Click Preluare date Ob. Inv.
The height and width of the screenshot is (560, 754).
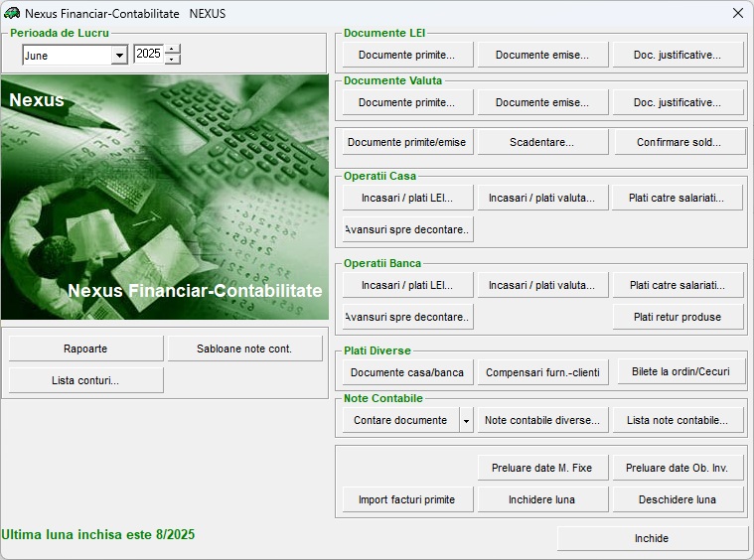point(679,468)
